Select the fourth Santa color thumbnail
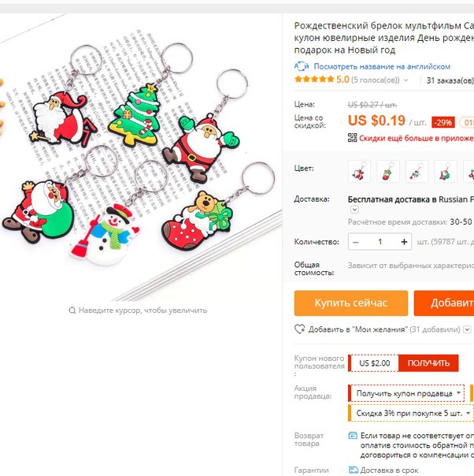474x476 pixels. (x=446, y=172)
